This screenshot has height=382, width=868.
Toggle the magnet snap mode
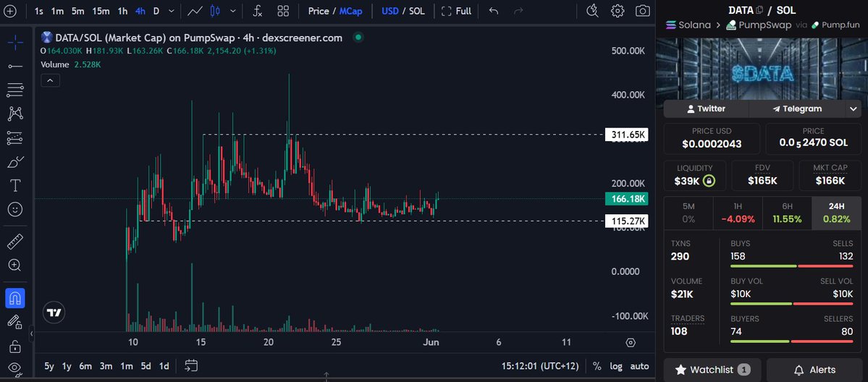(x=15, y=298)
